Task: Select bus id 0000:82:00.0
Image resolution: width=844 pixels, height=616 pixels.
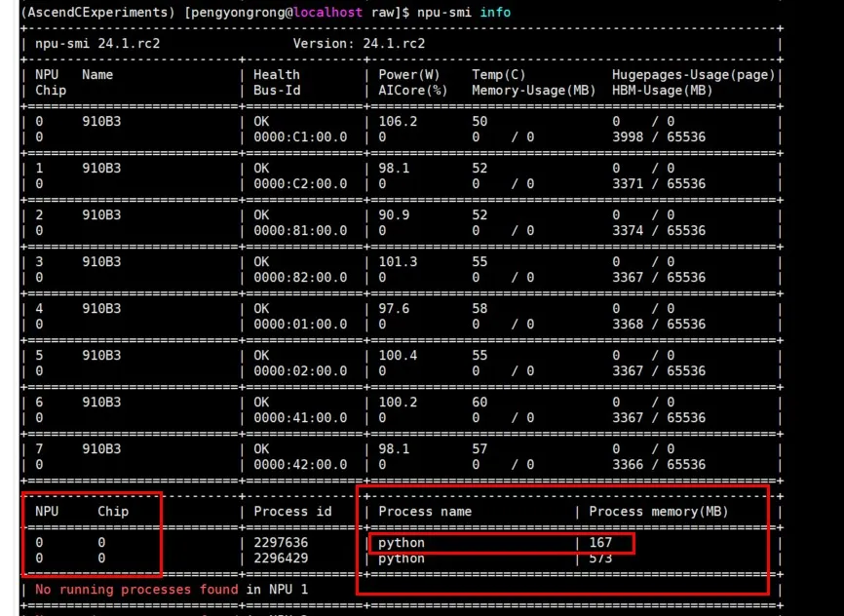Action: click(300, 278)
